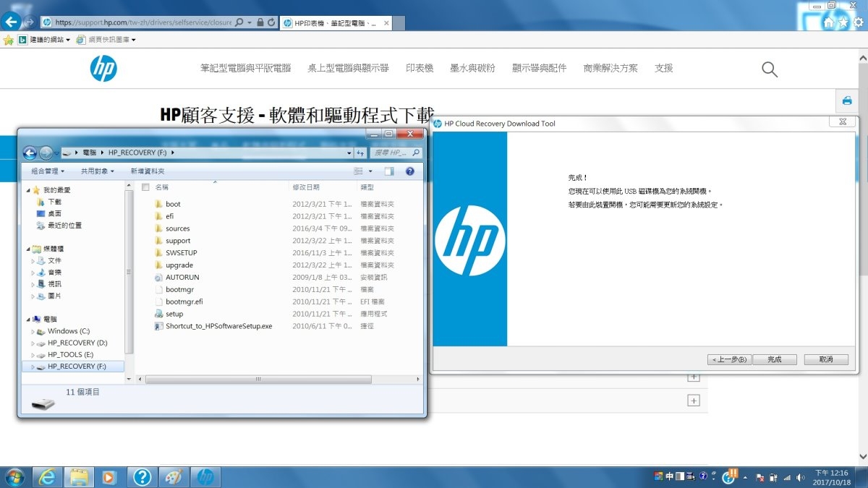Open the 建議的網站 favorites dropdown
868x488 pixels.
45,40
